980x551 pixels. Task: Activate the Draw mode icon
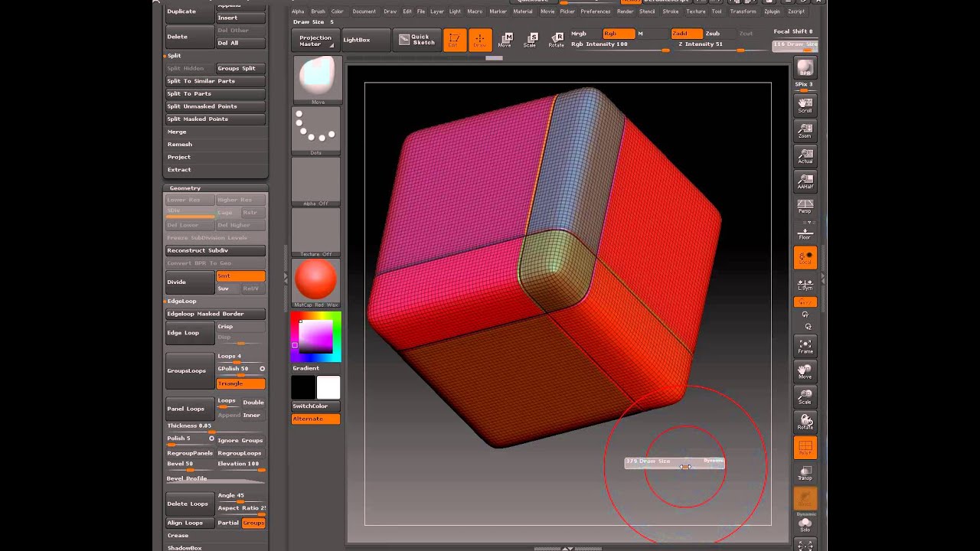click(480, 40)
